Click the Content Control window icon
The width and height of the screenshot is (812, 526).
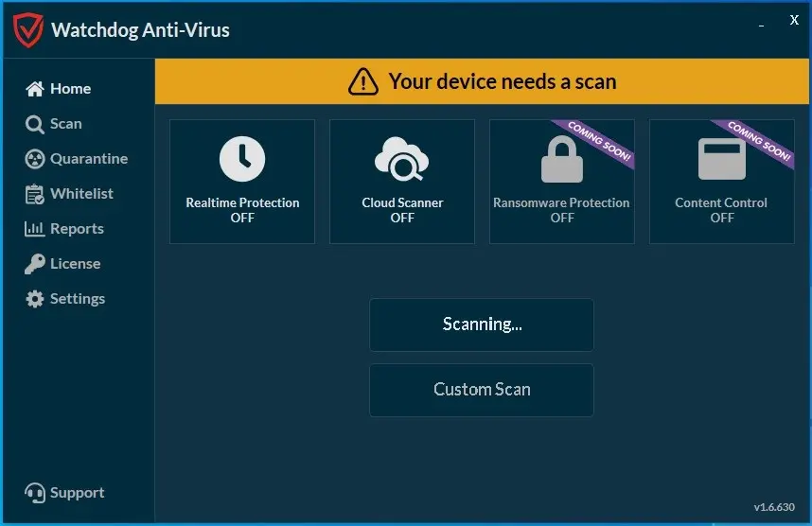[x=722, y=158]
